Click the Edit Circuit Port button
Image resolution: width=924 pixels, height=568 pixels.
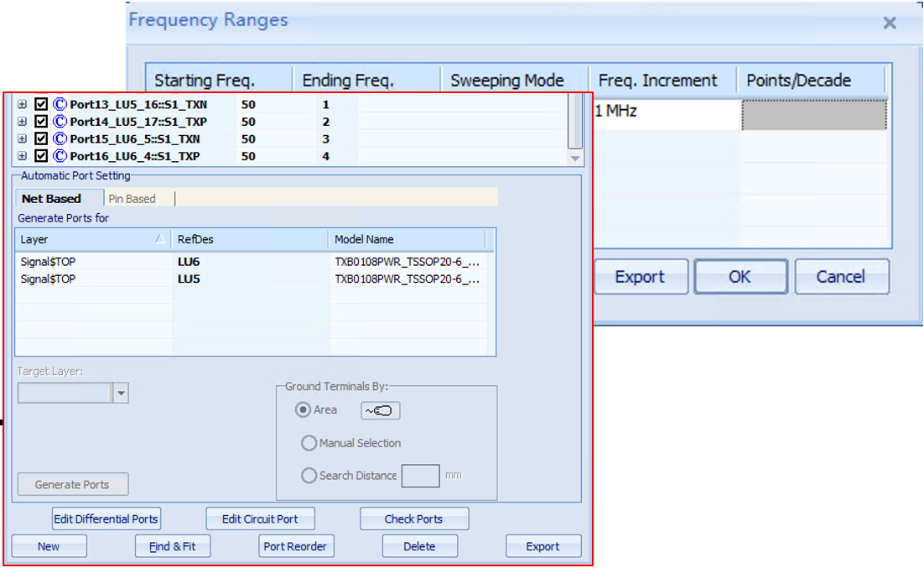[x=260, y=519]
